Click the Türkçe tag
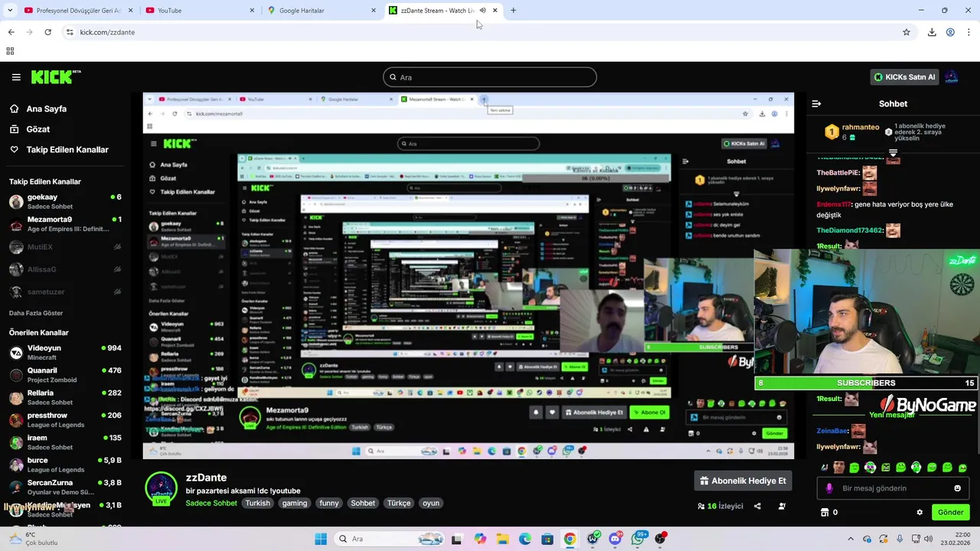The width and height of the screenshot is (980, 551). point(399,503)
